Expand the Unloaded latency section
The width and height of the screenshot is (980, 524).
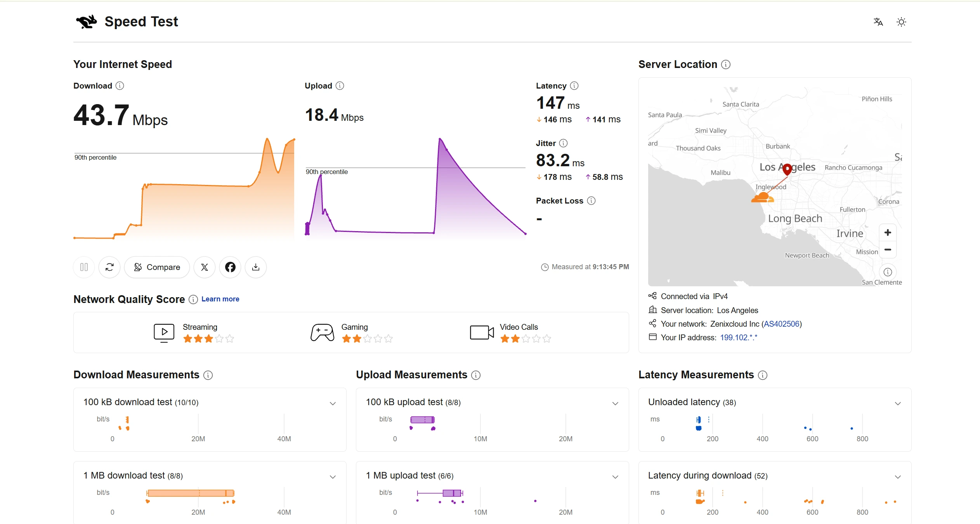(898, 404)
